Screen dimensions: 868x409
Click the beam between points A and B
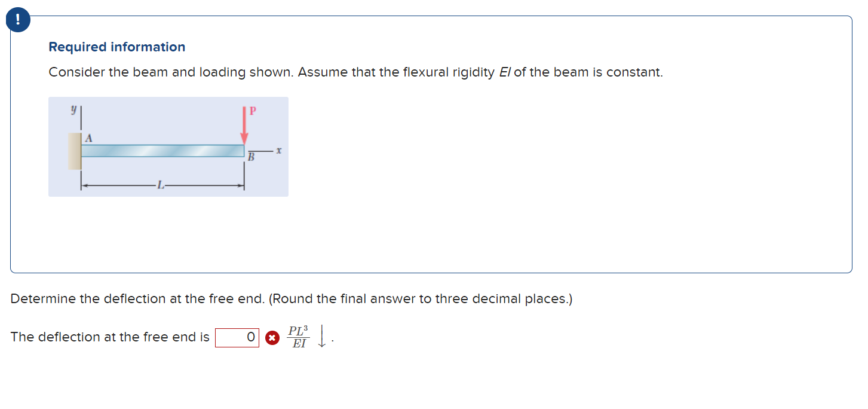pyautogui.click(x=161, y=151)
